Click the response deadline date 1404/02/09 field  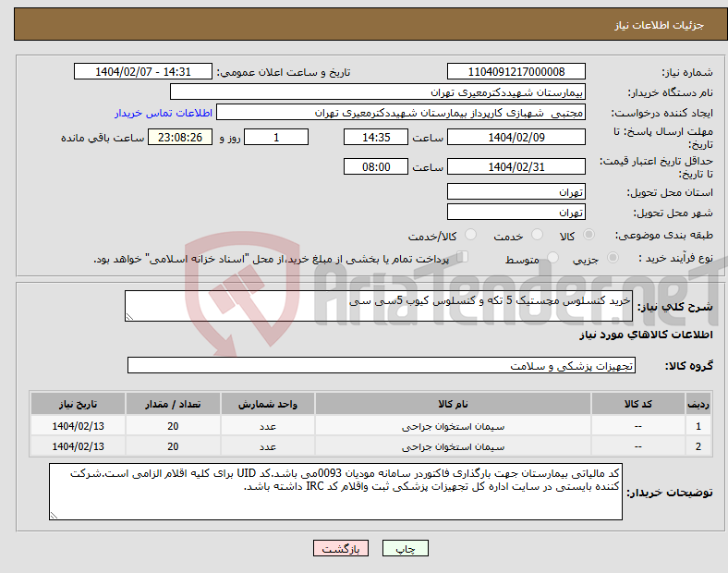click(516, 138)
